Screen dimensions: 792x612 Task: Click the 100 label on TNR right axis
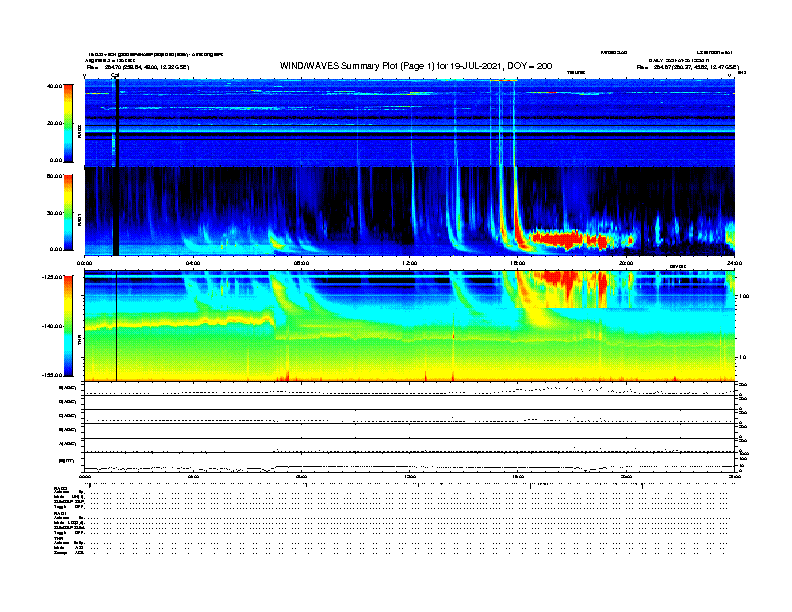click(744, 296)
